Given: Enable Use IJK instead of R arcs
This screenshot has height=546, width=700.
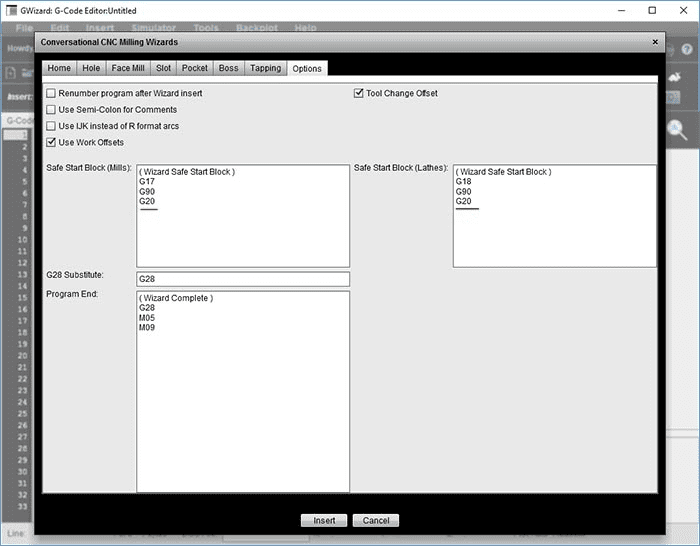Looking at the screenshot, I should (x=51, y=126).
